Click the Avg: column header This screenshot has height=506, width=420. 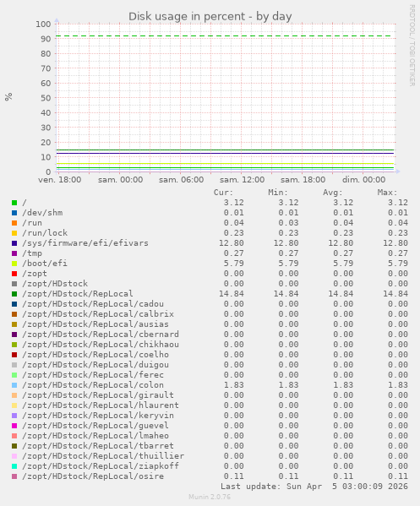coord(333,193)
